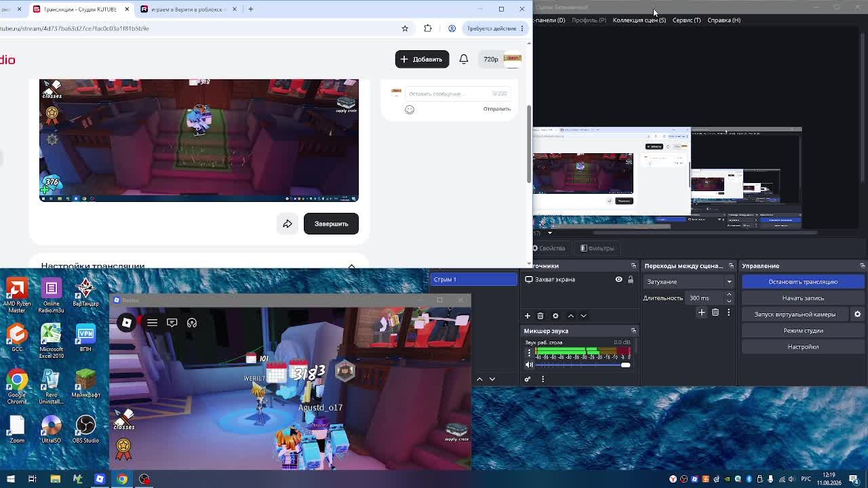
Task: Open the Microsoft Excel 2010 desktop shortcut
Action: 52,342
